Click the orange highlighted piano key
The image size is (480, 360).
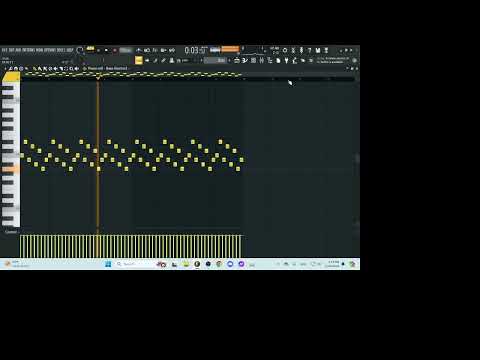(x=11, y=169)
